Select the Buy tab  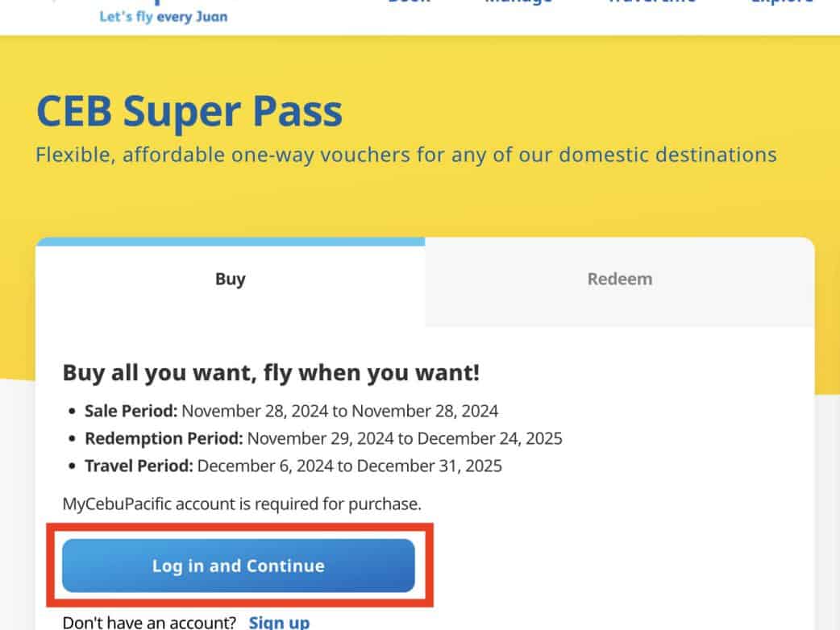(230, 280)
